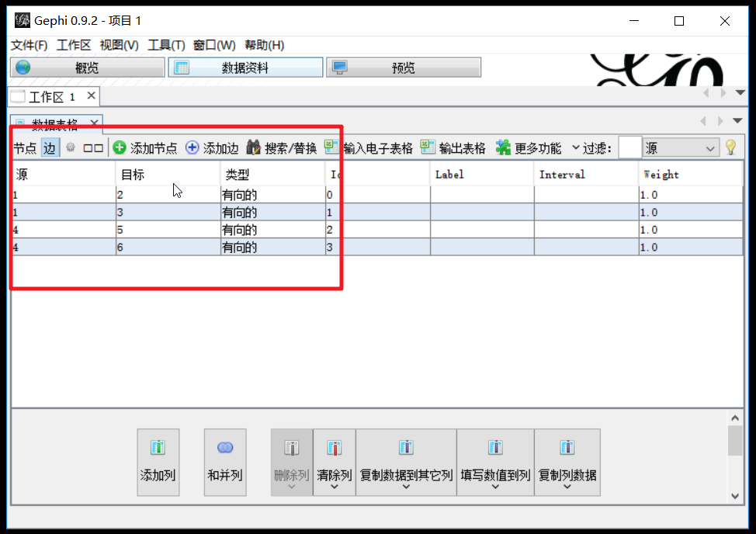This screenshot has height=534, width=756.
Task: Click the bottom panel scroll down arrow
Action: click(735, 496)
